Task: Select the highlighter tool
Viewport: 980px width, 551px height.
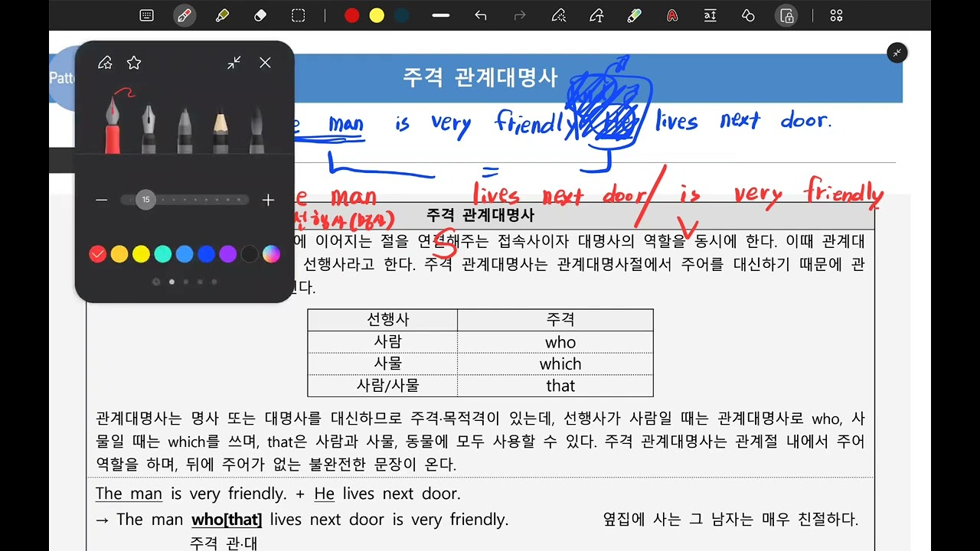Action: [x=222, y=15]
